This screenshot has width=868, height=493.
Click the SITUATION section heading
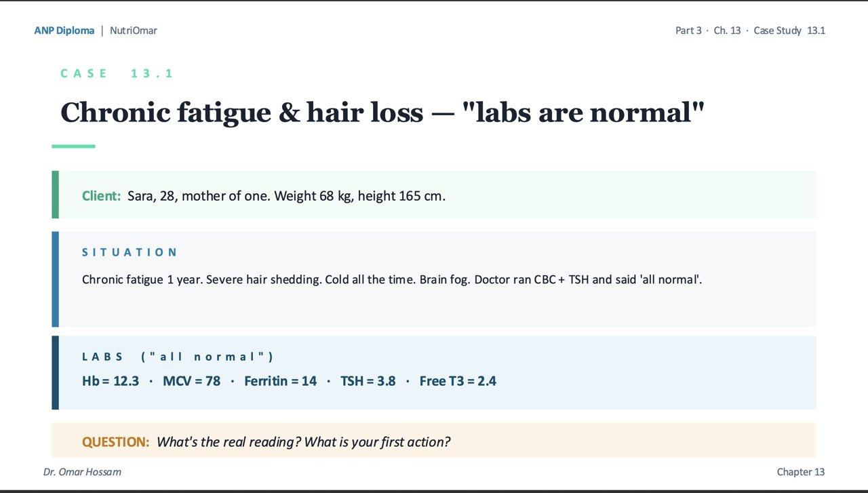(130, 252)
